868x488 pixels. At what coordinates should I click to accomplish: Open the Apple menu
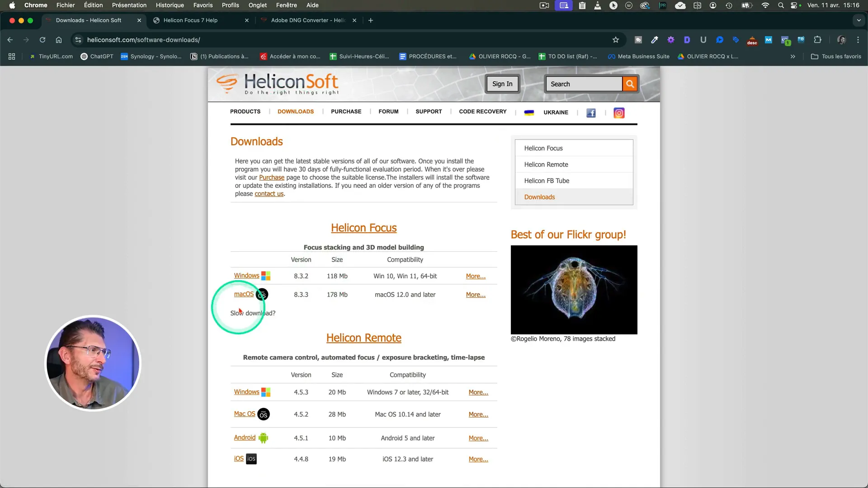[x=12, y=5]
